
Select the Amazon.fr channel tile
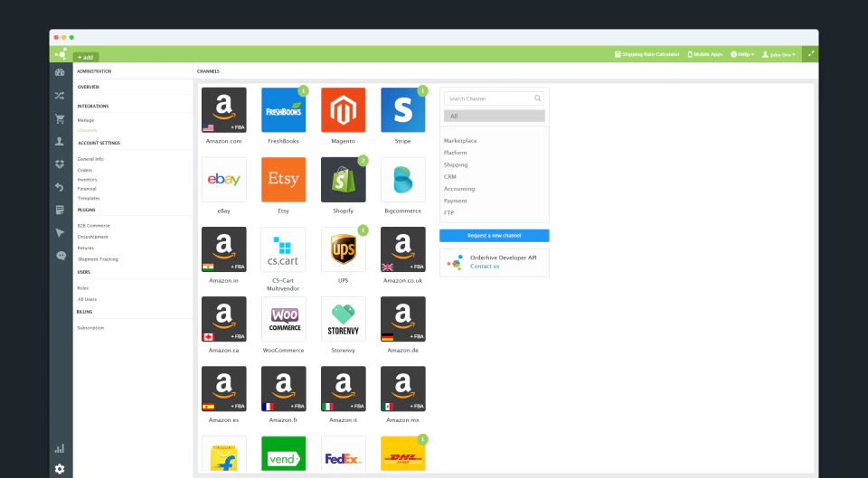pyautogui.click(x=283, y=389)
